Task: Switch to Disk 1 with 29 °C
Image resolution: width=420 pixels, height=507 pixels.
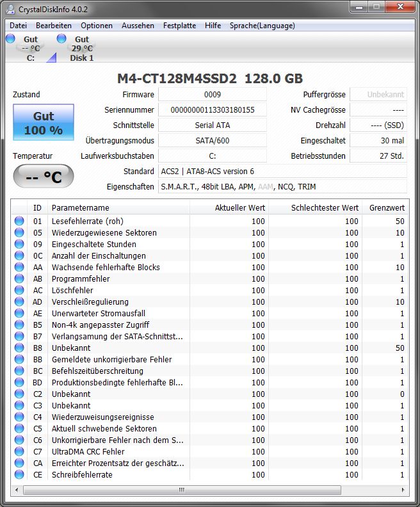Action: (x=82, y=49)
